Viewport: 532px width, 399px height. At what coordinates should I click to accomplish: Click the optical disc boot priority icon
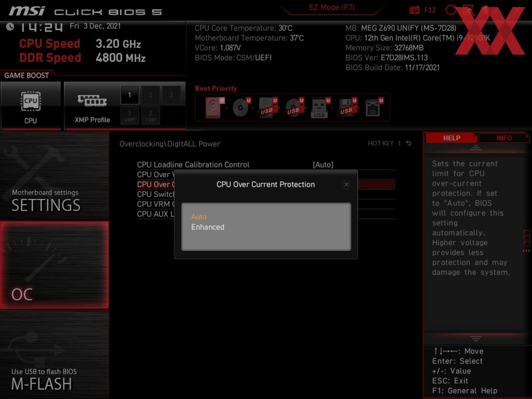coord(241,108)
